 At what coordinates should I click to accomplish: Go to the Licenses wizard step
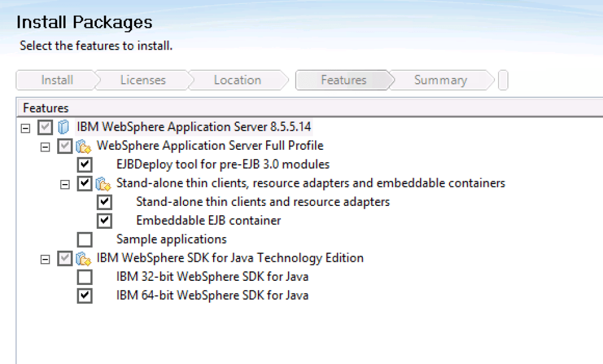tap(143, 80)
